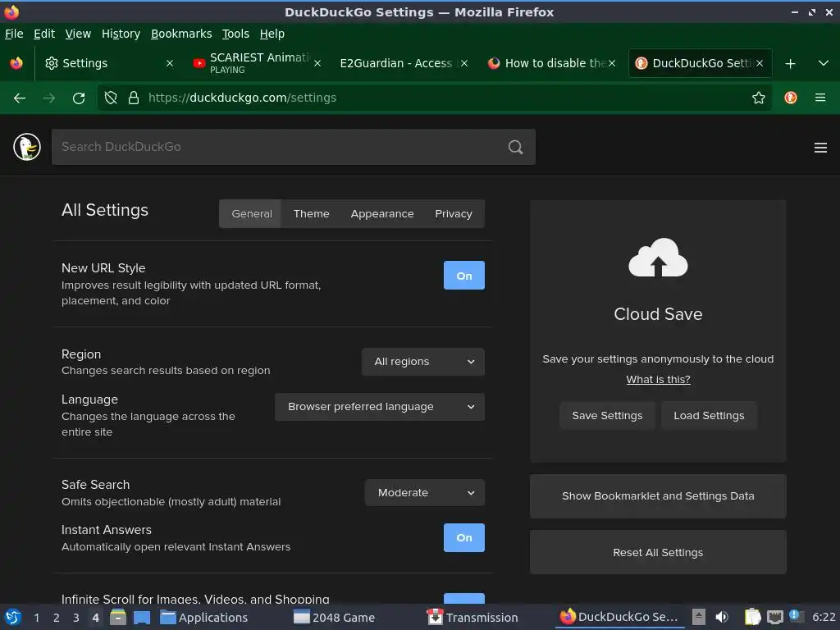840x630 pixels.
Task: Open the History menu
Action: click(x=121, y=34)
